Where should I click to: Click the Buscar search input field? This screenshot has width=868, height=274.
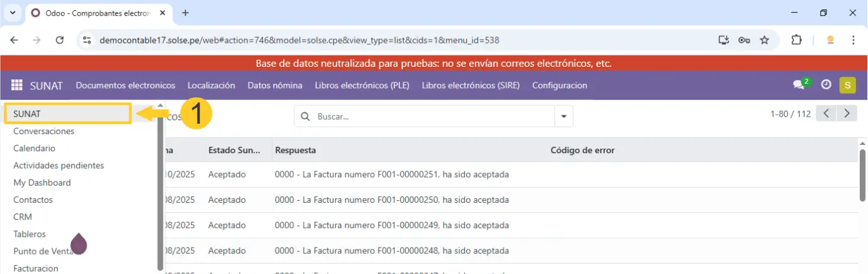pos(431,117)
